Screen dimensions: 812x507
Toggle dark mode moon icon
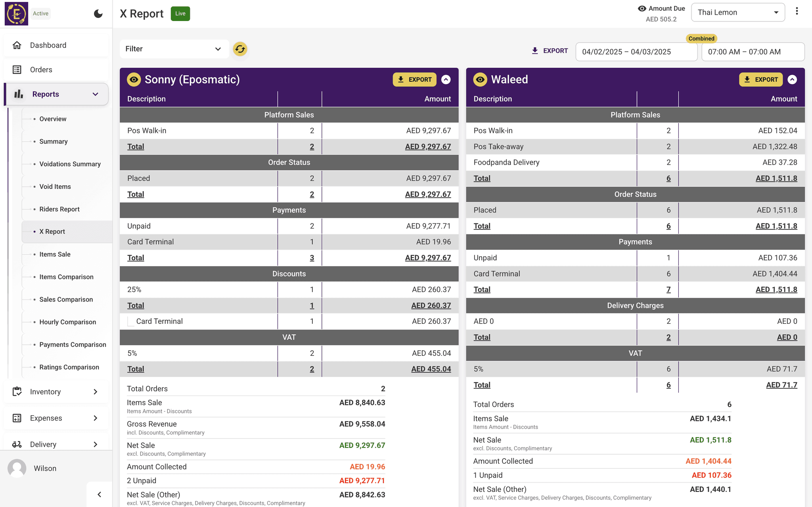(x=98, y=14)
